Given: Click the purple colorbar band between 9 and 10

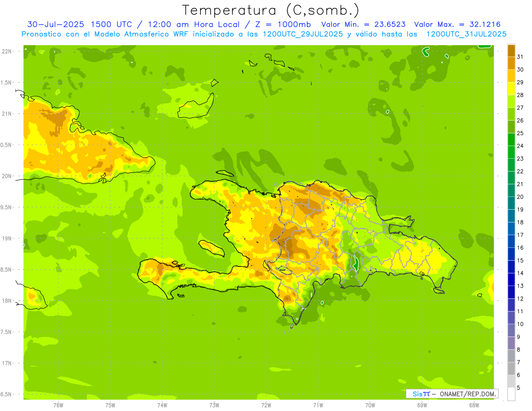Looking at the screenshot, I should point(512,330).
